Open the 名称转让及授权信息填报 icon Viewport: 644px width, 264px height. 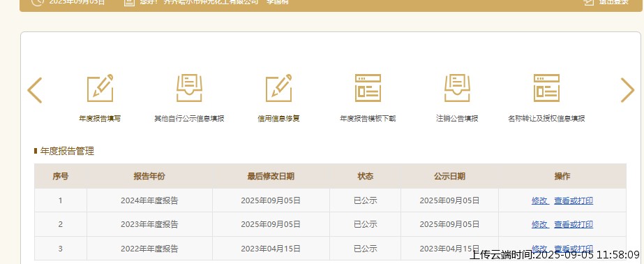coord(546,88)
